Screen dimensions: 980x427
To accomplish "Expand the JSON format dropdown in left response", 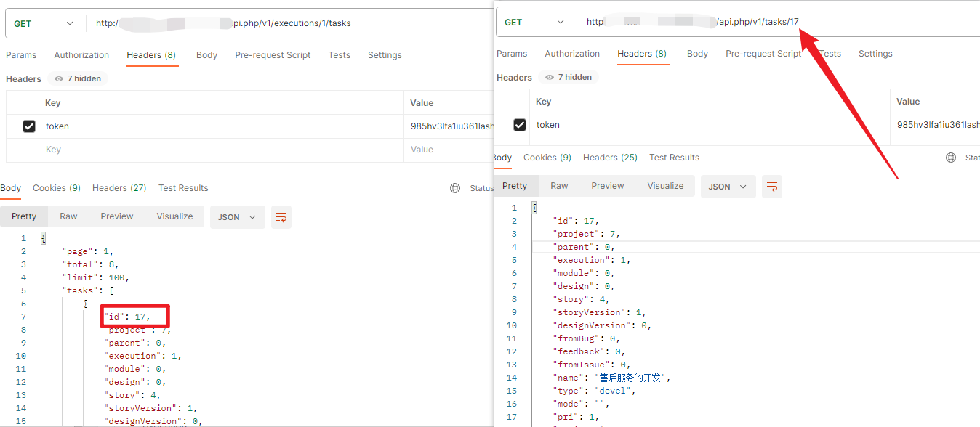I will coord(237,217).
